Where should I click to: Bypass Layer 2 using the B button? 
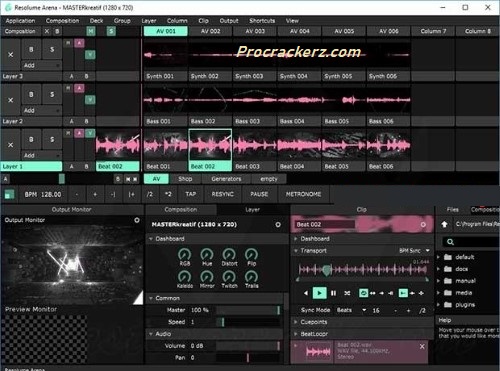[31, 95]
